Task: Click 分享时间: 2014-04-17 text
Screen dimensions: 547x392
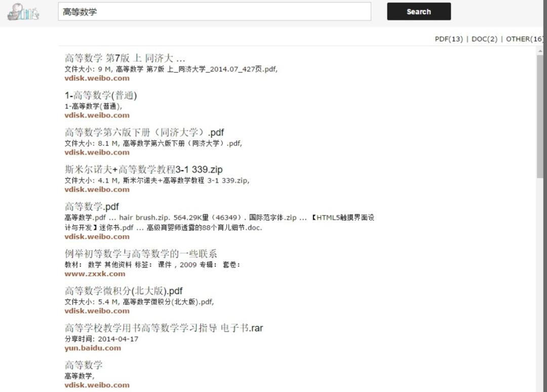Action: [x=101, y=339]
